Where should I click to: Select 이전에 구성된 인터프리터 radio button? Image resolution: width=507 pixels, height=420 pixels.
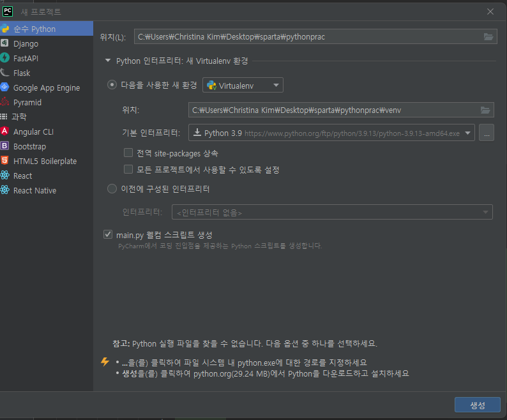pyautogui.click(x=112, y=188)
